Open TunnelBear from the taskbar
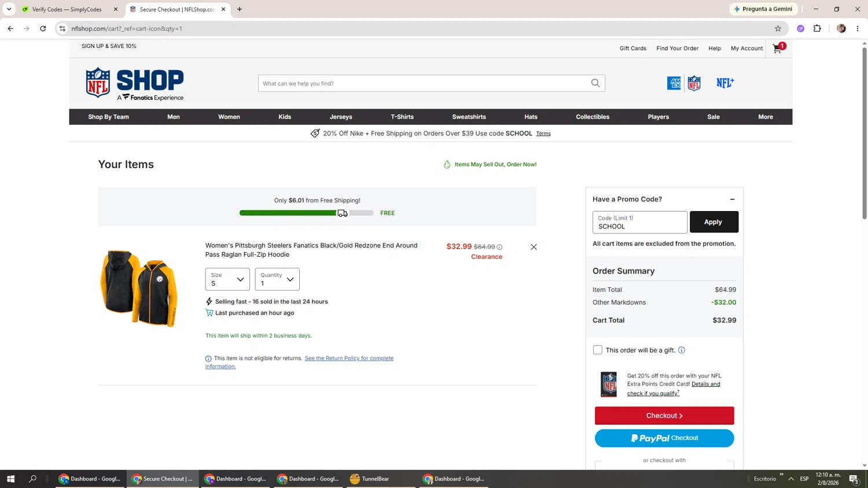868x488 pixels. coord(381,479)
